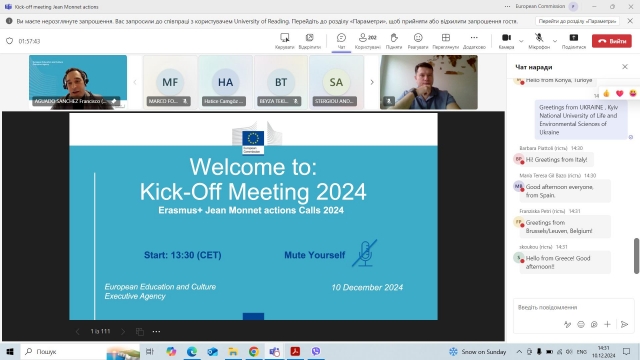Click Перейти до розділу «Параметри» button
This screenshot has height=360, width=640.
(577, 21)
